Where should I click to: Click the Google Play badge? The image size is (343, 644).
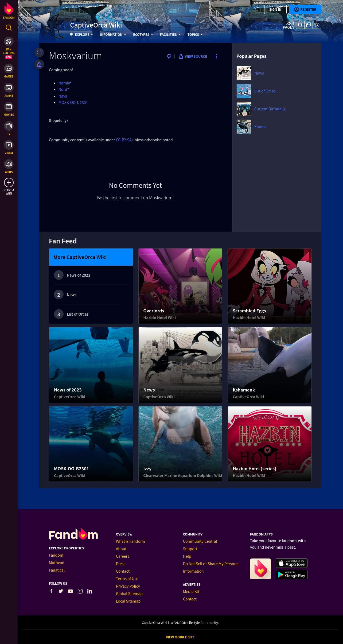(x=291, y=575)
